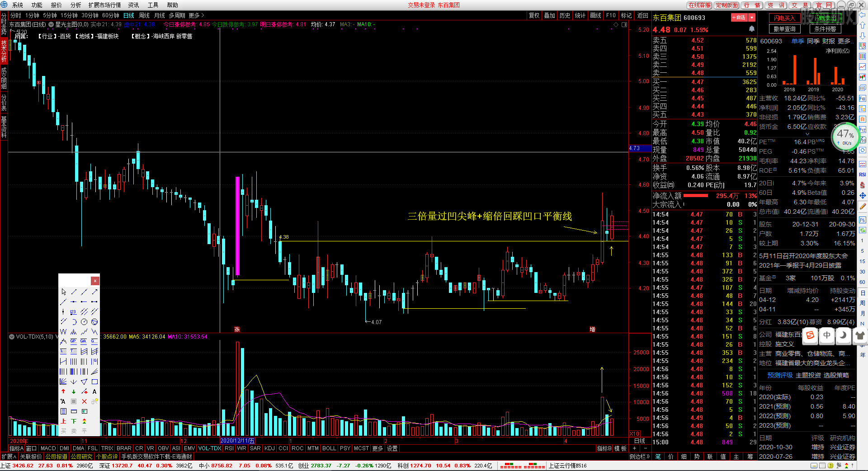This screenshot has width=868, height=471.
Task: Select the arrow line drawing tool
Action: click(94, 292)
